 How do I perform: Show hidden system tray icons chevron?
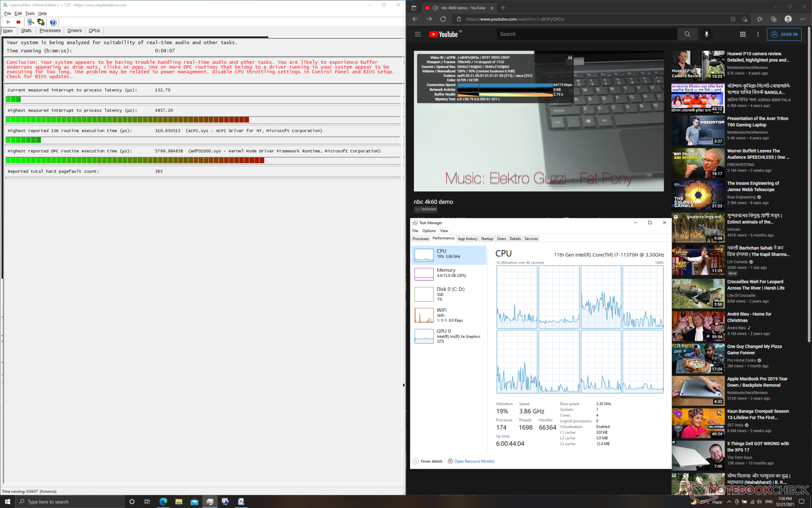[x=729, y=502]
